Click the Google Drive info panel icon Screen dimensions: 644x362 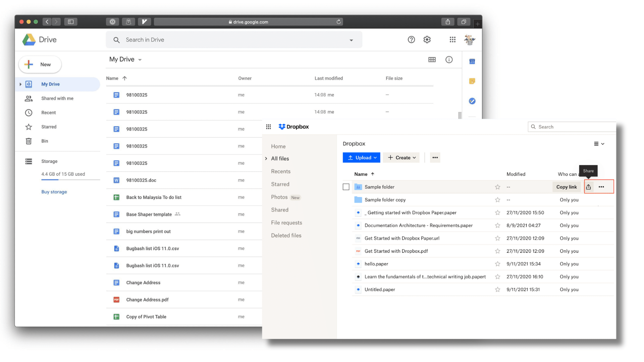tap(449, 59)
